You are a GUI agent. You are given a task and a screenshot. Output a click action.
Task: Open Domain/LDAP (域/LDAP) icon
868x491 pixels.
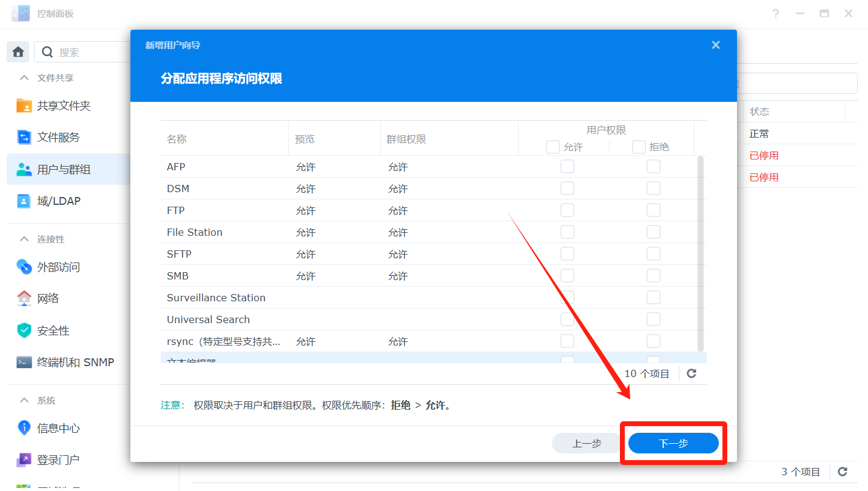tap(24, 201)
